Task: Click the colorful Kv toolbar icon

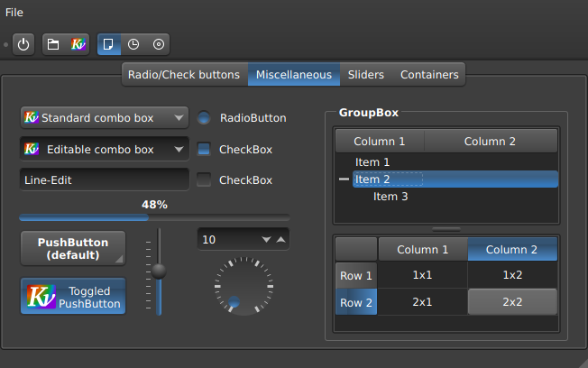Action: (x=78, y=43)
